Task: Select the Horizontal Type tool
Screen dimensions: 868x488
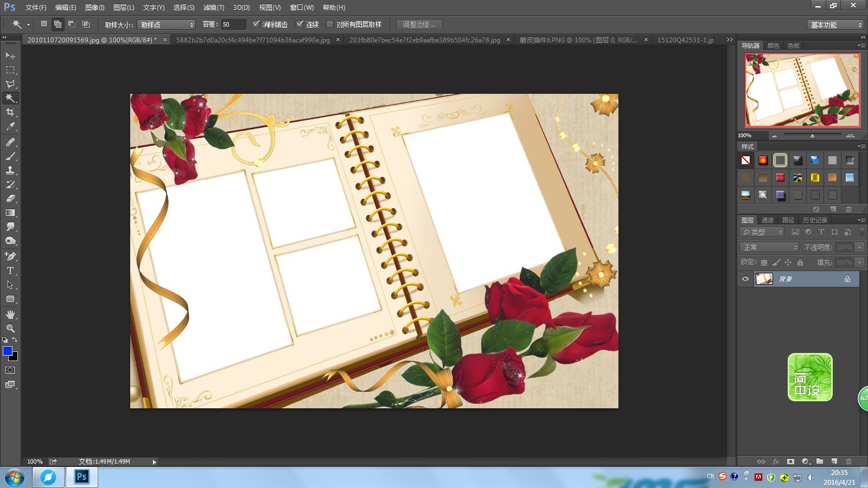Action: click(10, 271)
